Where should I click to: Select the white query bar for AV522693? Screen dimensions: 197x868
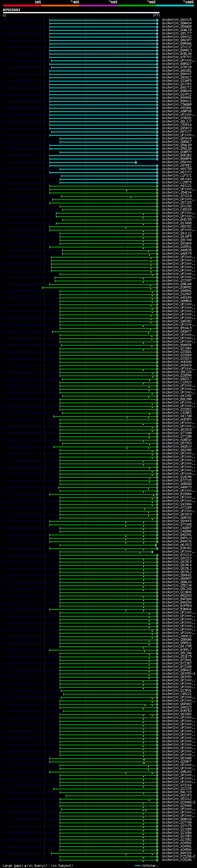81,12
